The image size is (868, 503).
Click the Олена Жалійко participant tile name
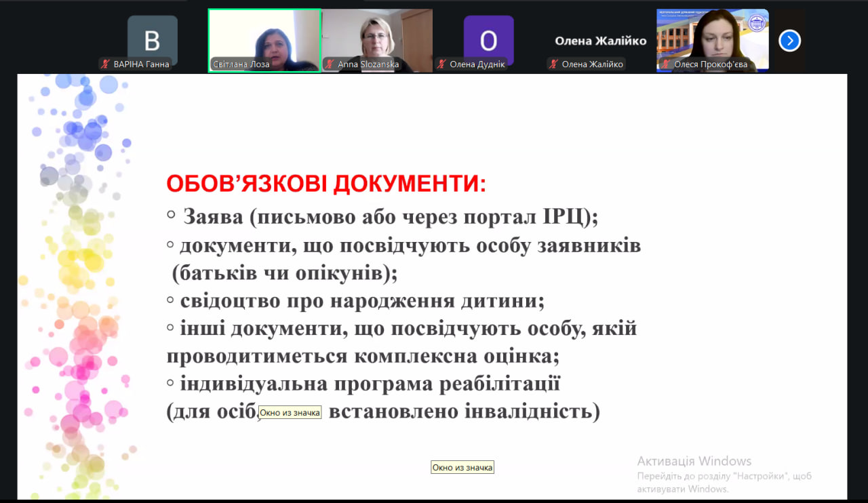pyautogui.click(x=600, y=41)
